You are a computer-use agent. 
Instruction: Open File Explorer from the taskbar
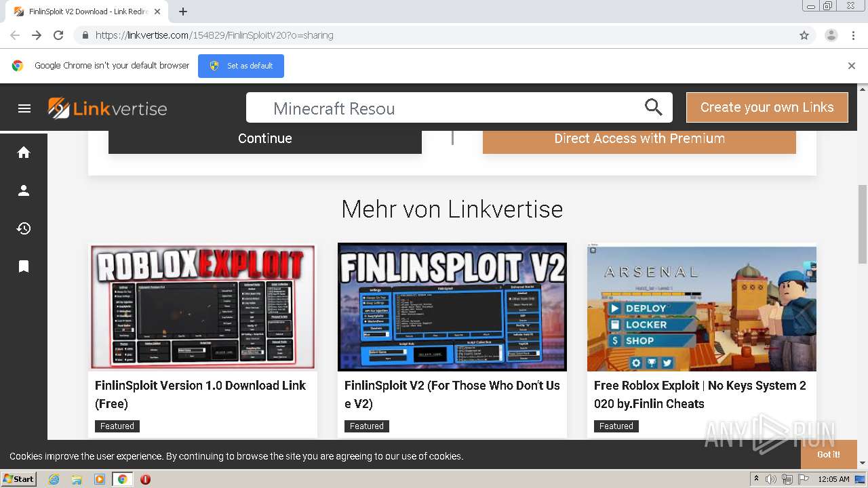(77, 479)
